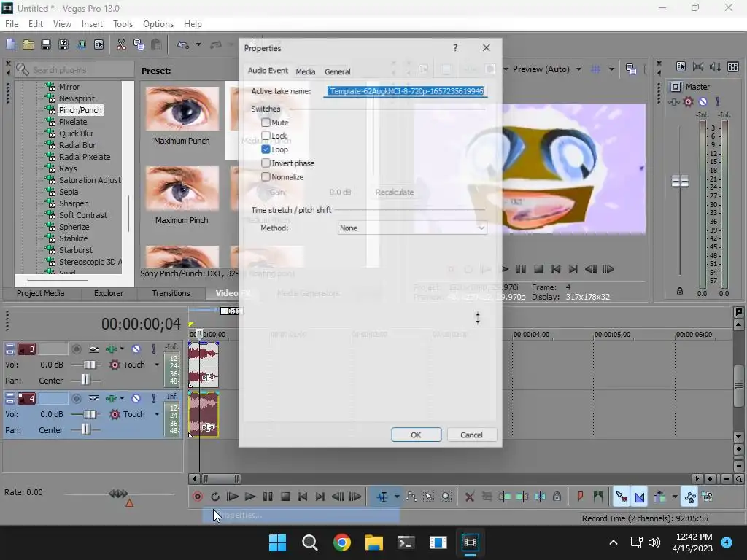Select the Starburst plug-in
Image resolution: width=747 pixels, height=560 pixels.
coord(75,250)
